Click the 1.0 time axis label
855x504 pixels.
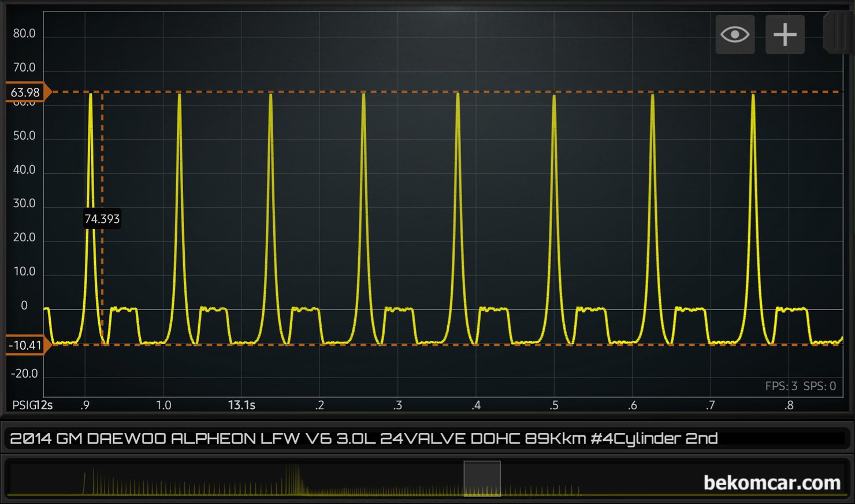[163, 405]
